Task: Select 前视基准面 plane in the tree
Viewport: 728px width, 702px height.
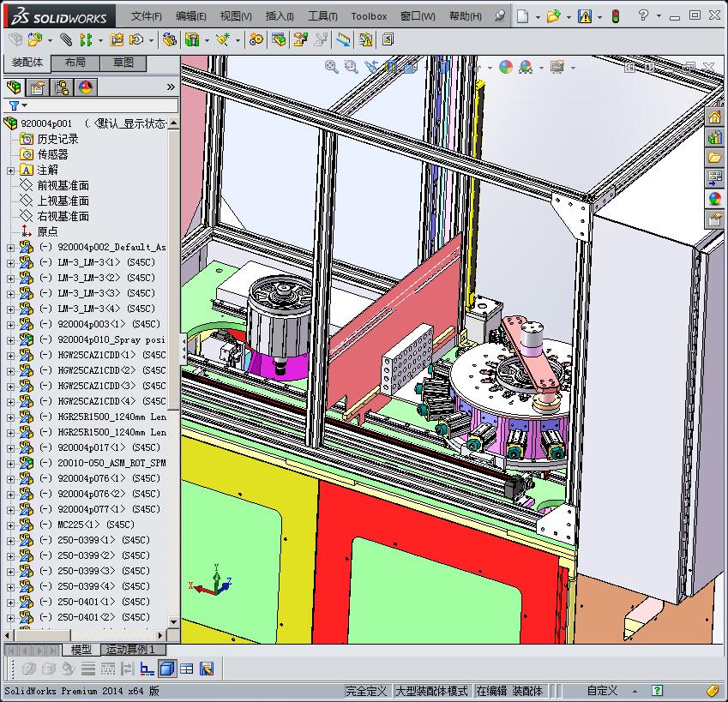Action: pyautogui.click(x=63, y=186)
